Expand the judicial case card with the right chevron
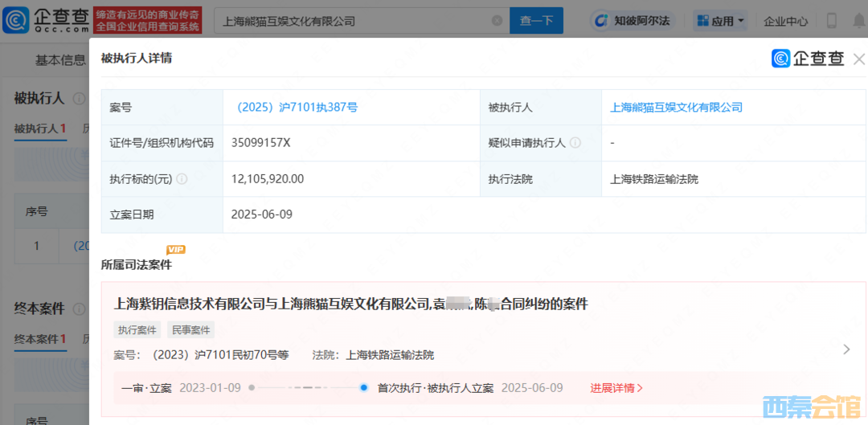This screenshot has height=425, width=868. [x=846, y=349]
